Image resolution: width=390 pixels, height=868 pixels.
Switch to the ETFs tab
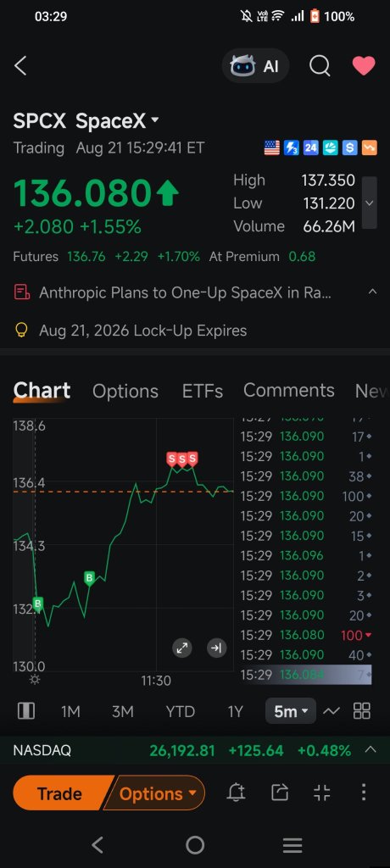click(202, 391)
